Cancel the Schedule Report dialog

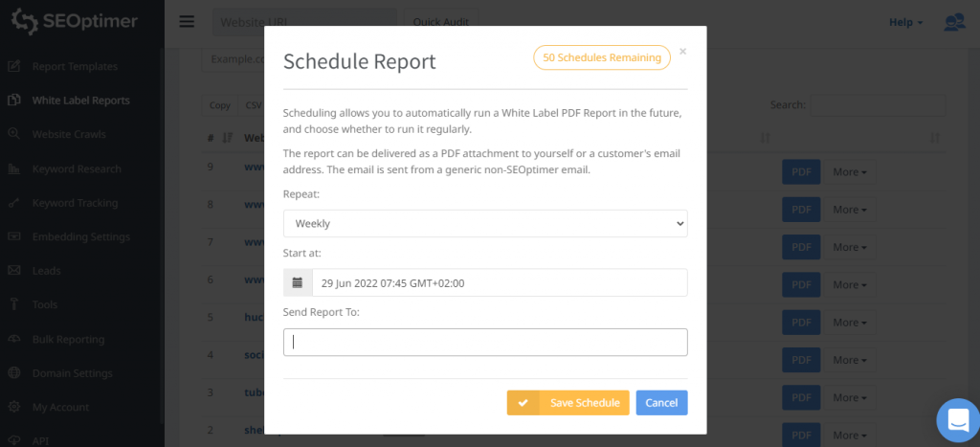pos(661,403)
